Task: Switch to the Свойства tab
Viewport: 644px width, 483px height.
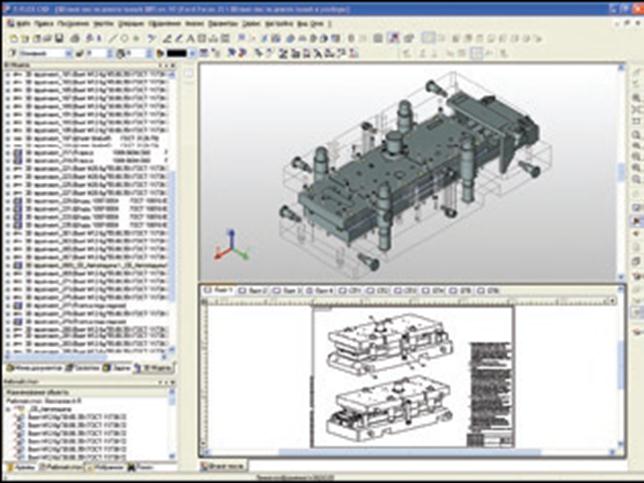Action: pos(83,368)
